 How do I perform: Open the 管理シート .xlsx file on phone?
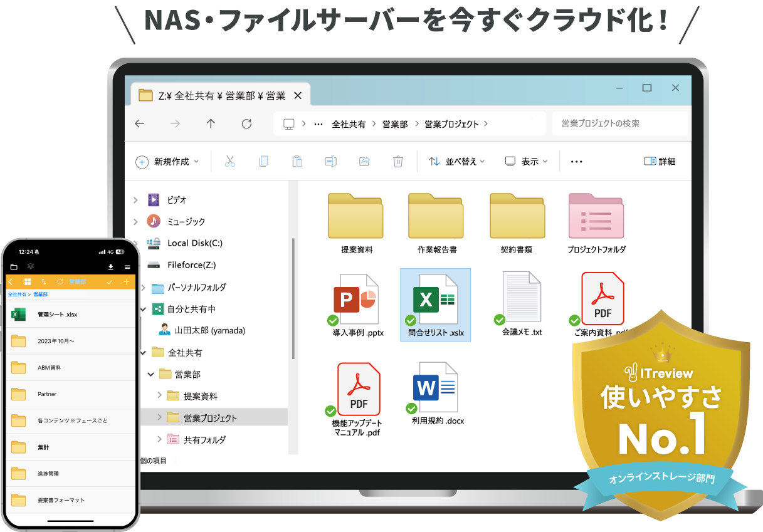point(57,315)
